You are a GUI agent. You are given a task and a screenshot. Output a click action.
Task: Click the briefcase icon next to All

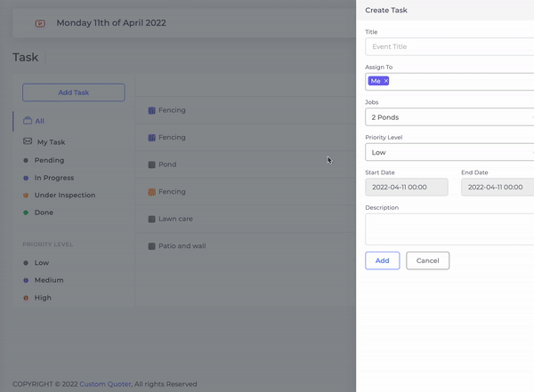coord(28,121)
